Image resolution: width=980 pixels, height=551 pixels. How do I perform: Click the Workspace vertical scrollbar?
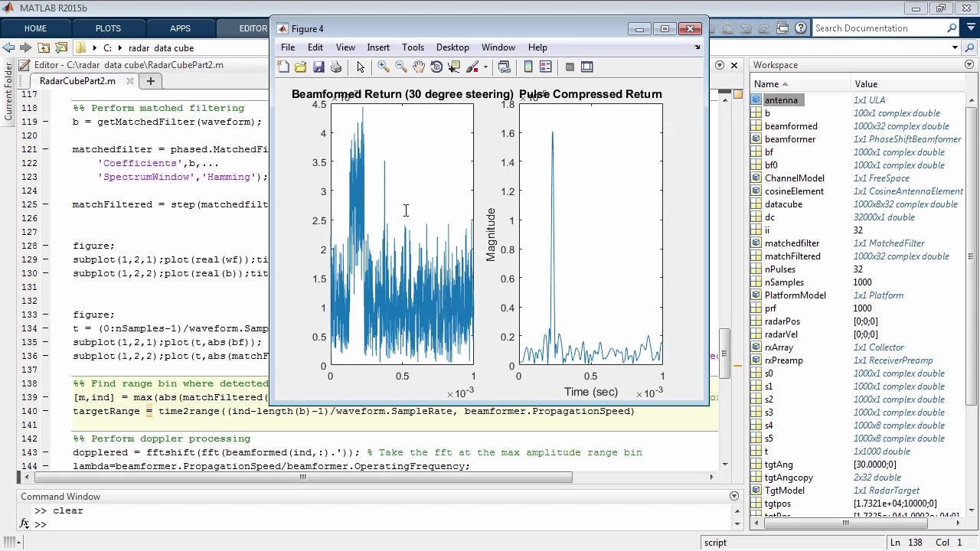pos(972,256)
